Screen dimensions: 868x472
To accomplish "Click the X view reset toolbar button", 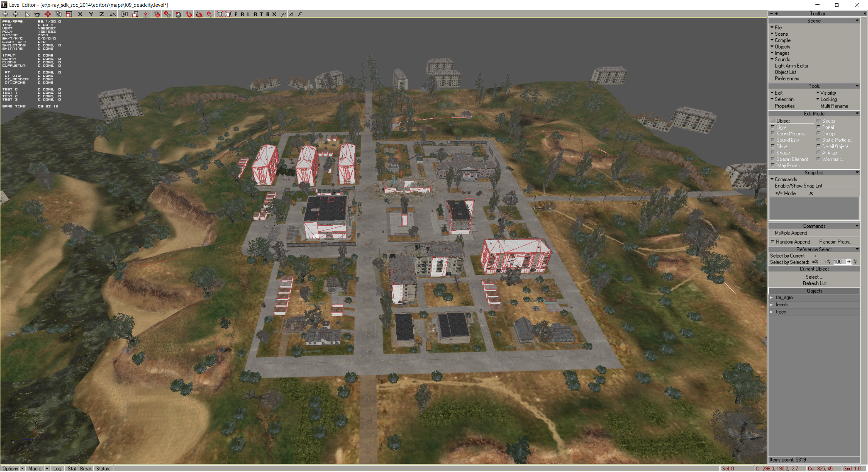I will point(274,14).
